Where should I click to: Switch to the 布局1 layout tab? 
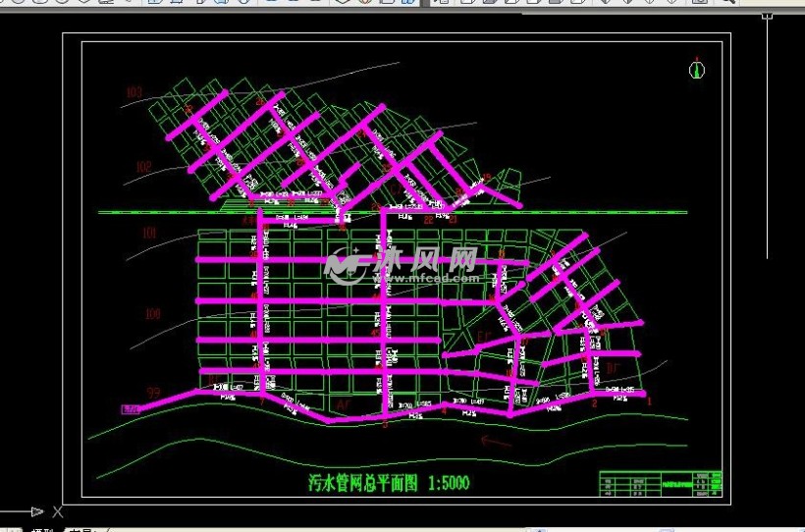pyautogui.click(x=83, y=529)
